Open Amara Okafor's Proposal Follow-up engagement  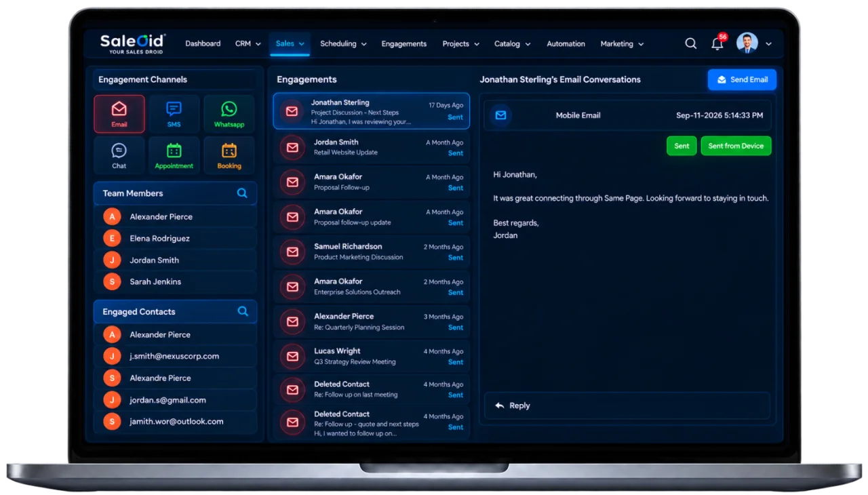[372, 182]
